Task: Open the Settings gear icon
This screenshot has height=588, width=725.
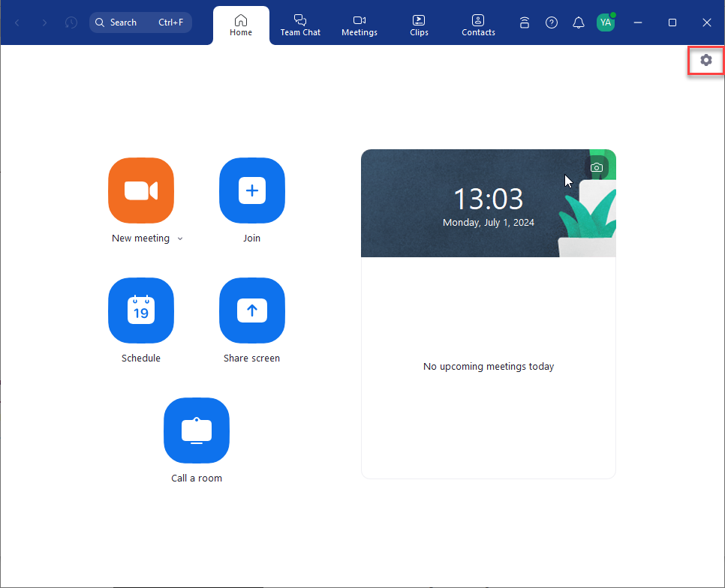Action: (x=705, y=60)
